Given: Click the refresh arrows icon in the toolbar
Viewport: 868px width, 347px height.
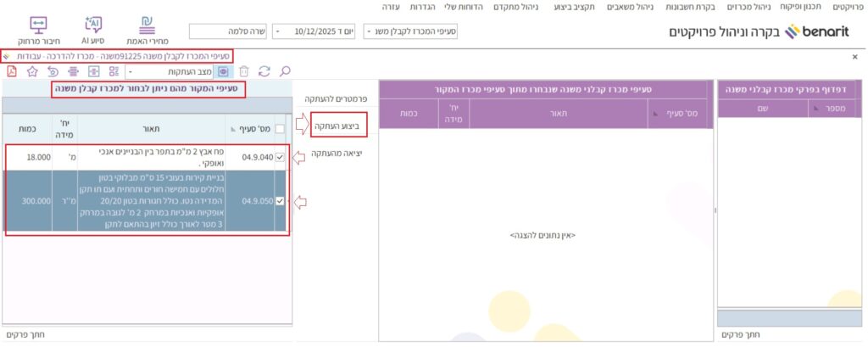Looking at the screenshot, I should pos(264,71).
